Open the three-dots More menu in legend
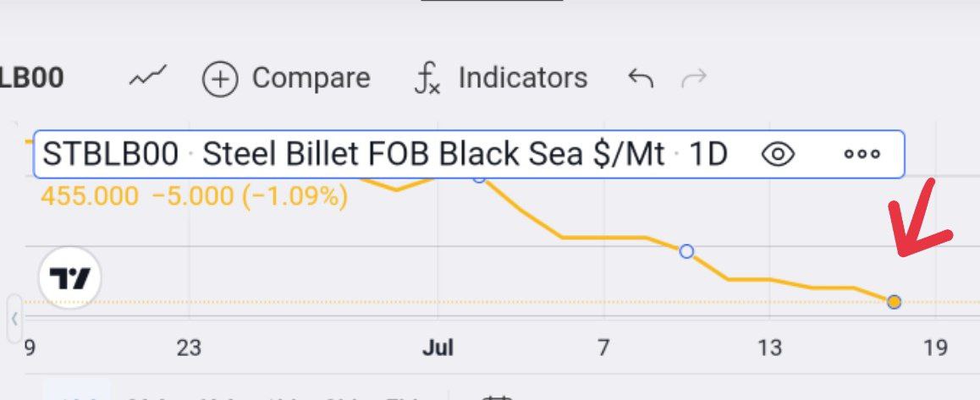The image size is (980, 400). point(862,154)
